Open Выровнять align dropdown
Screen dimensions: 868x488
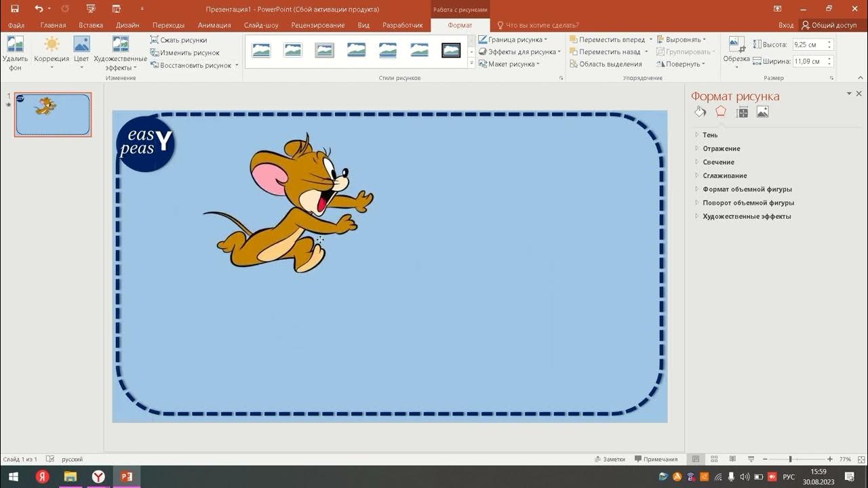(x=682, y=40)
